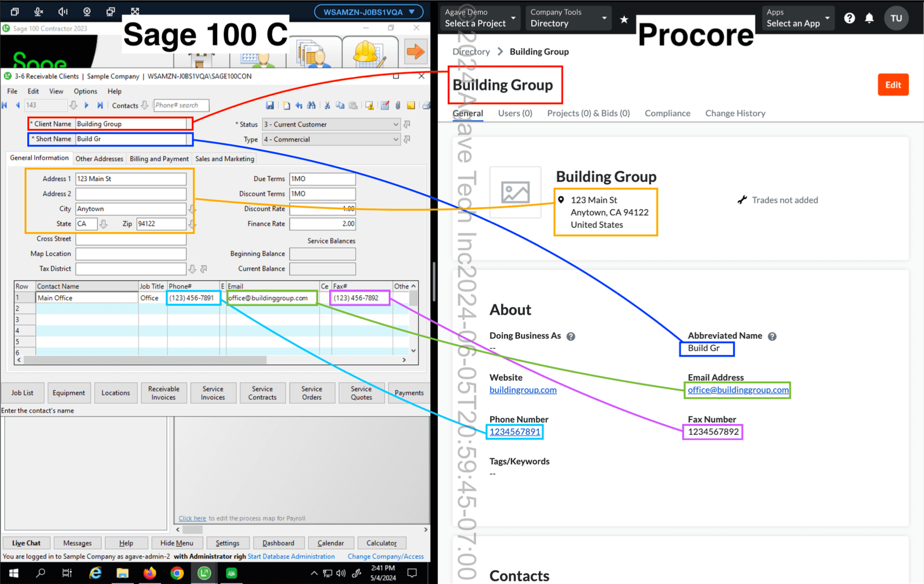Open Find with the binoculars icon
Image resolution: width=924 pixels, height=584 pixels.
pos(312,105)
